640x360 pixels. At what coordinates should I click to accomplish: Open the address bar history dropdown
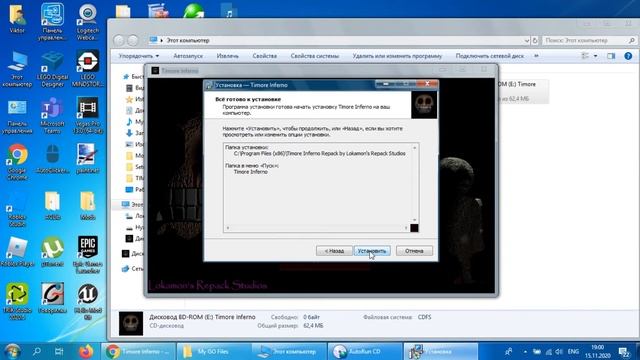pos(527,40)
